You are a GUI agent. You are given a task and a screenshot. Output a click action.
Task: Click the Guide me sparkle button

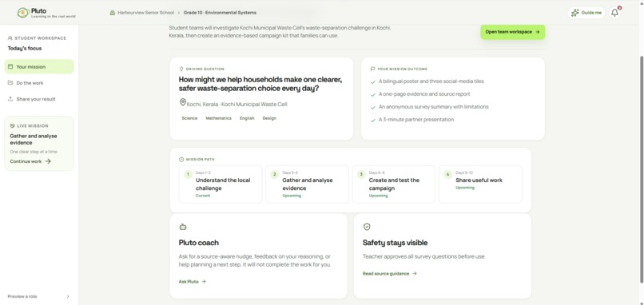pos(586,13)
